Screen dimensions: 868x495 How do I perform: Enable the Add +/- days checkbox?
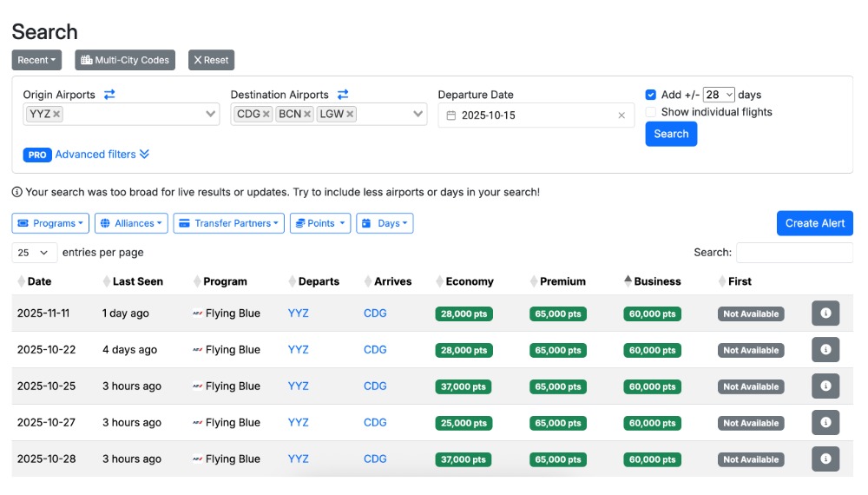(651, 95)
